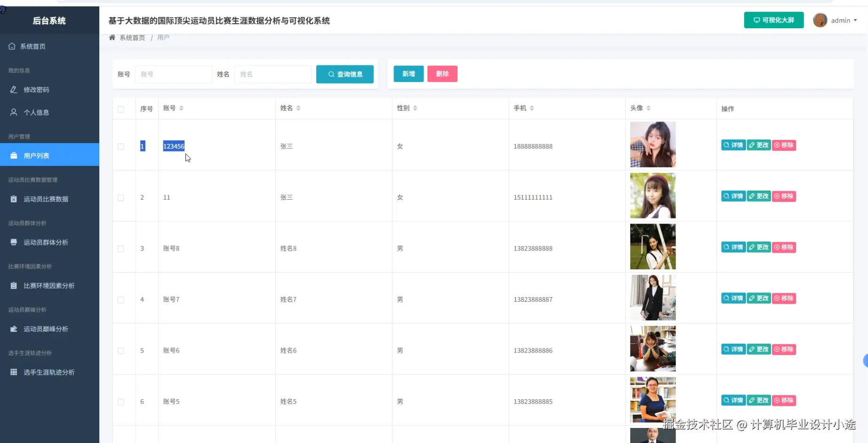Click the icon beside 运动员群体分析
This screenshot has height=443, width=868.
coord(14,242)
